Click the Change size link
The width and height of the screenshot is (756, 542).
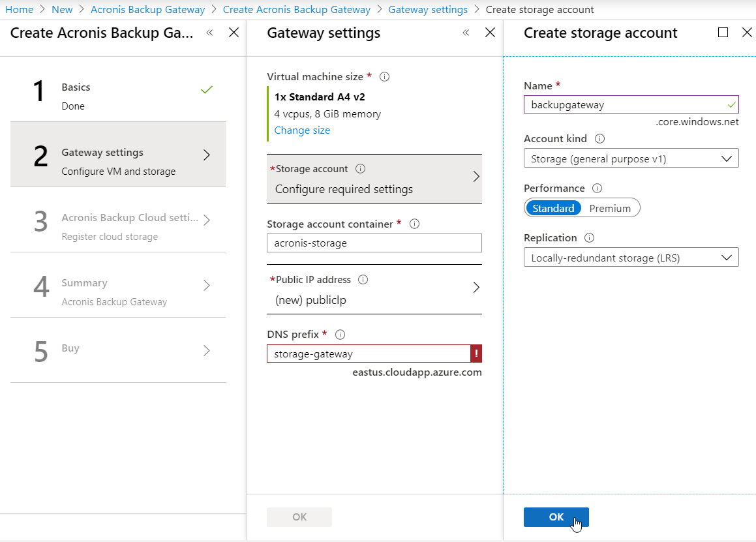(302, 130)
